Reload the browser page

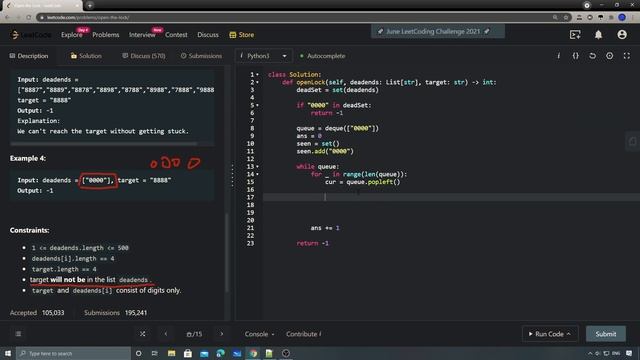click(29, 17)
